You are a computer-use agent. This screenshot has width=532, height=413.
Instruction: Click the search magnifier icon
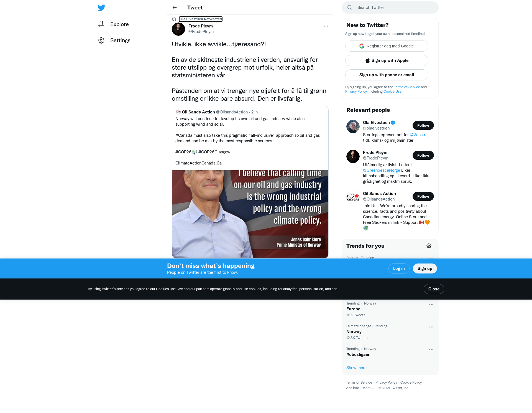pos(350,7)
